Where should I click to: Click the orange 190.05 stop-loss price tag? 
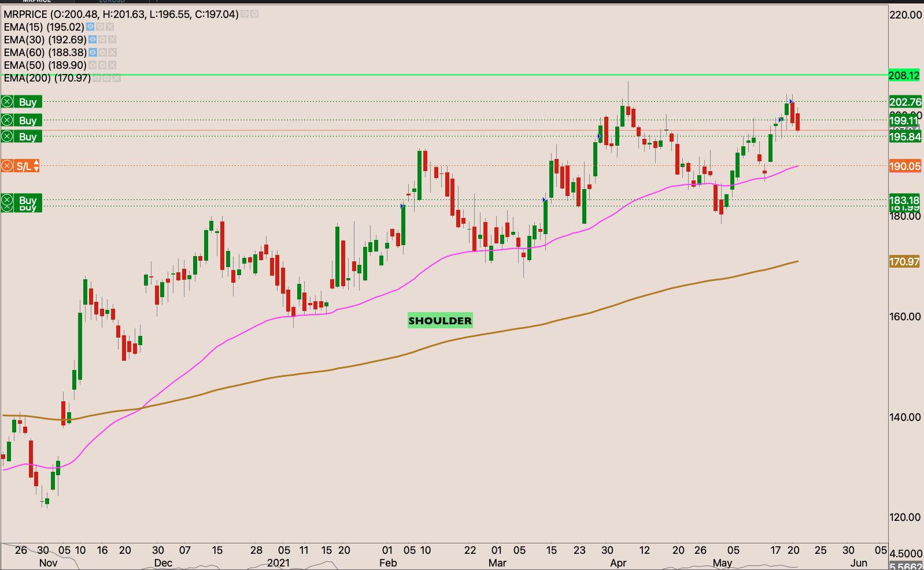(x=904, y=166)
